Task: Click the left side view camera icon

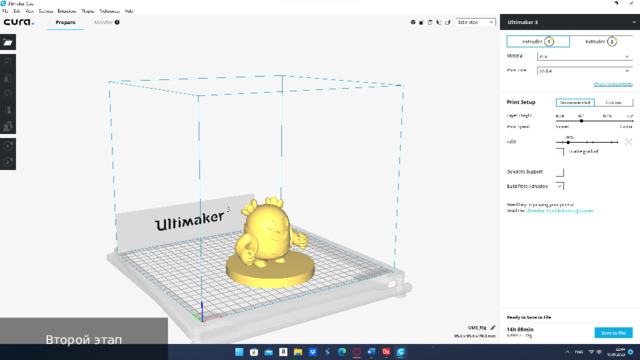Action: (x=439, y=22)
